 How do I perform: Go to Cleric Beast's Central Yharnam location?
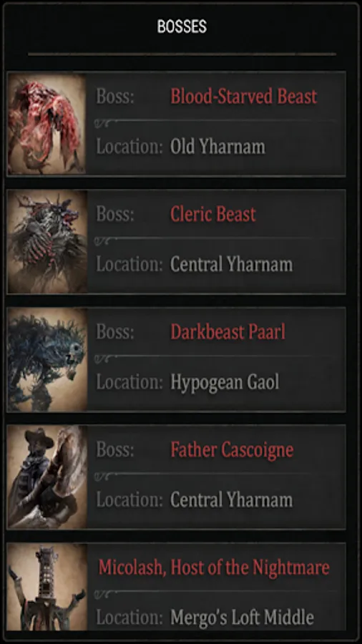pyautogui.click(x=232, y=265)
